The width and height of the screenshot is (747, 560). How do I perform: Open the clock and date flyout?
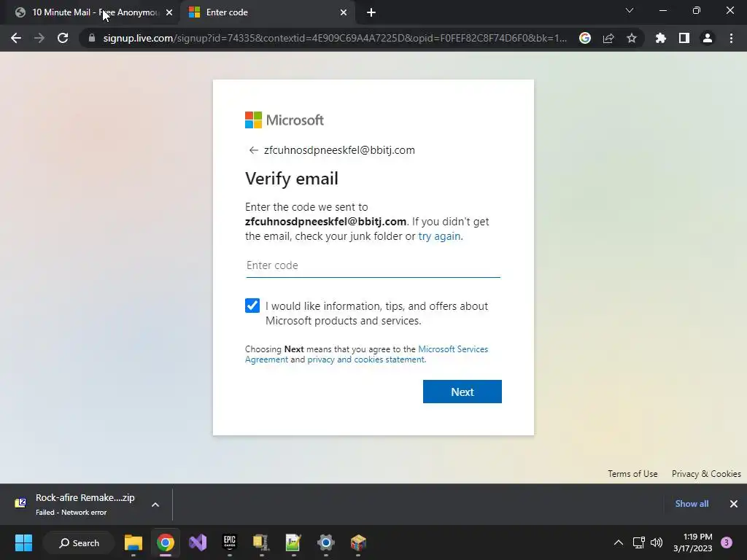pos(693,542)
